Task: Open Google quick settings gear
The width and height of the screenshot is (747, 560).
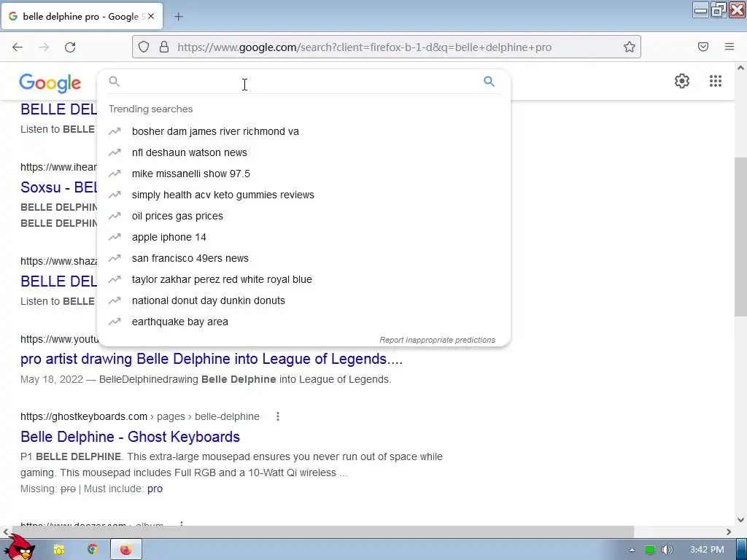Action: click(x=682, y=81)
